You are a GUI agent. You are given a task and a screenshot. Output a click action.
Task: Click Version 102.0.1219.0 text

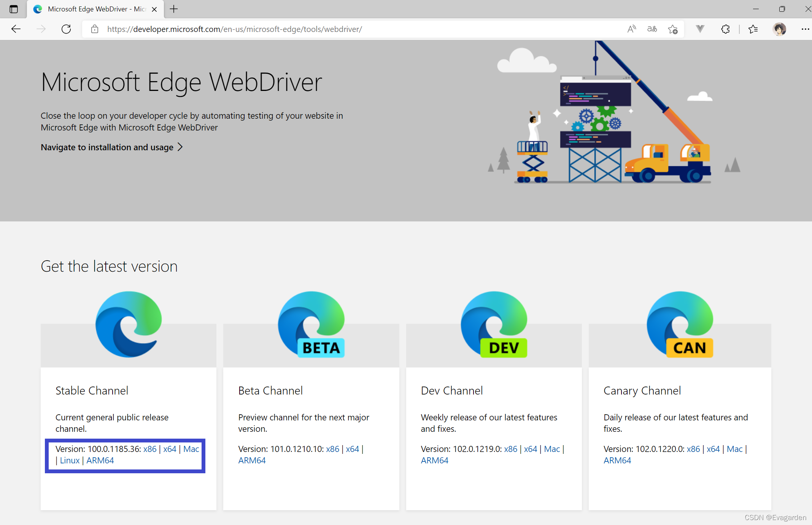pos(461,449)
